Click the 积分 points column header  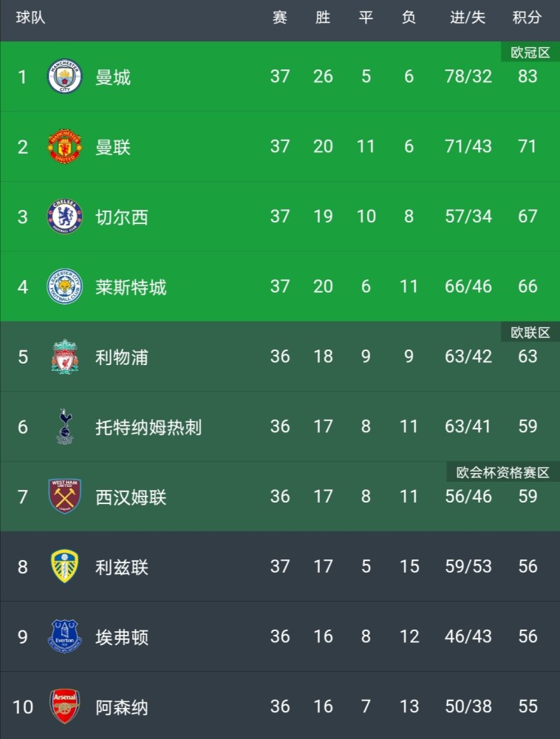[x=527, y=18]
